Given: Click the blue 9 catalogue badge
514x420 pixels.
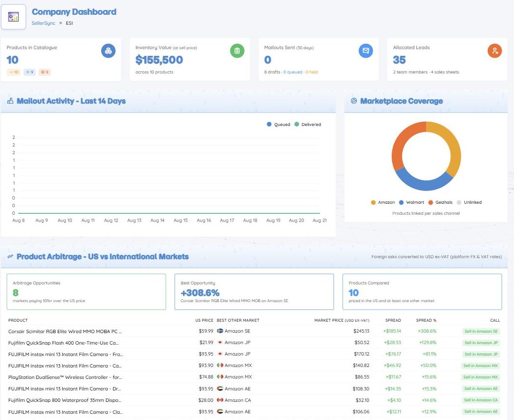Looking at the screenshot, I should pos(30,72).
